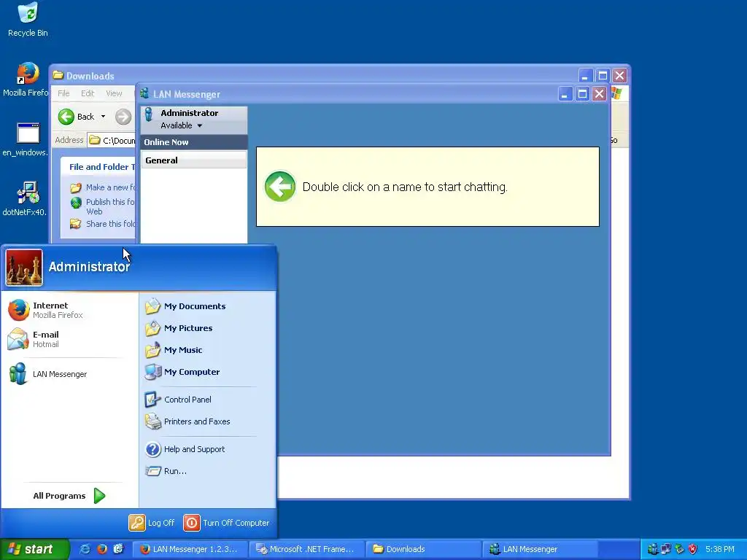The height and width of the screenshot is (560, 747).
Task: Switch to LAN Messenger 1.2.3 Firefox taskbar item
Action: (x=190, y=549)
